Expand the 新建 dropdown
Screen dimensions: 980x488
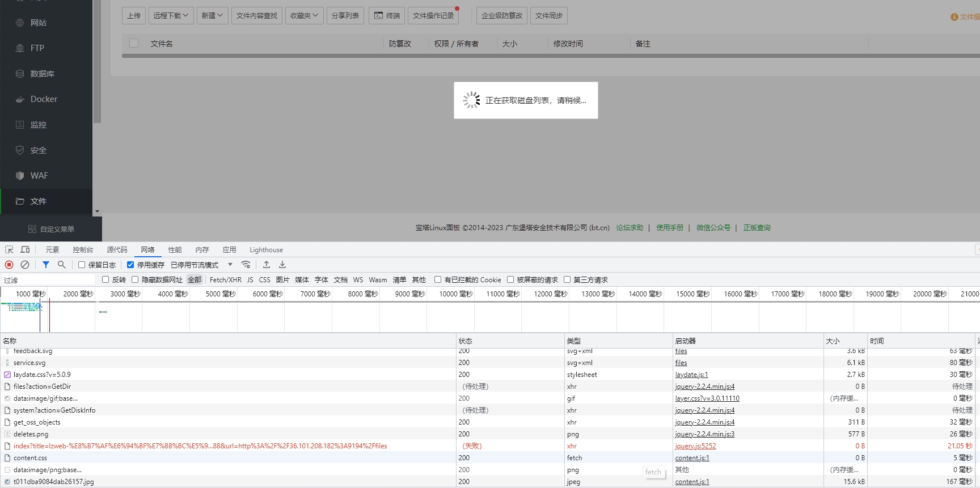[x=212, y=16]
